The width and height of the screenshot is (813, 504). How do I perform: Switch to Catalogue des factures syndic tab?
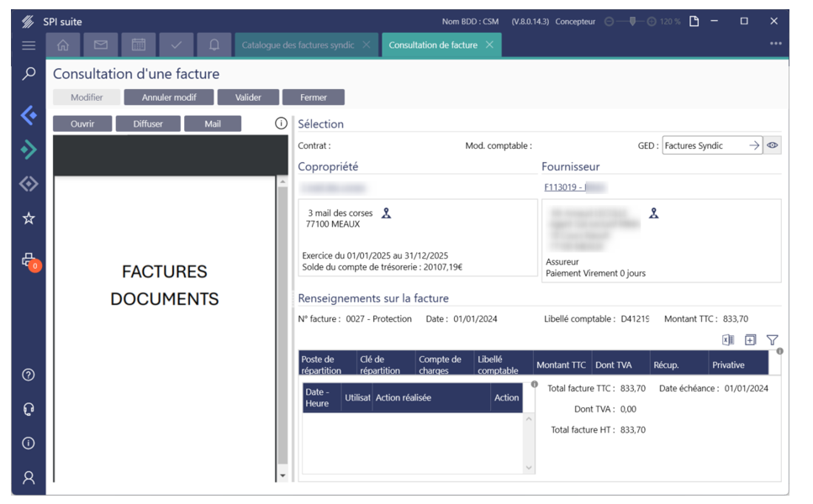pyautogui.click(x=298, y=45)
